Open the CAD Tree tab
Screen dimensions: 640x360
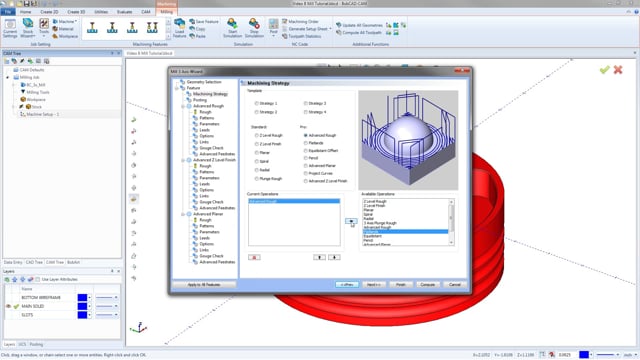pyautogui.click(x=34, y=262)
